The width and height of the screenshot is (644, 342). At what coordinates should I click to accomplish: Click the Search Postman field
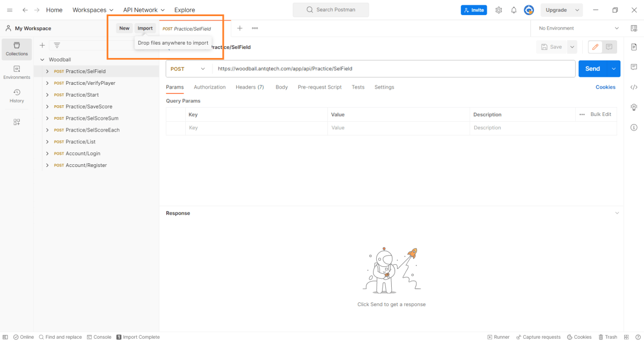coord(331,10)
